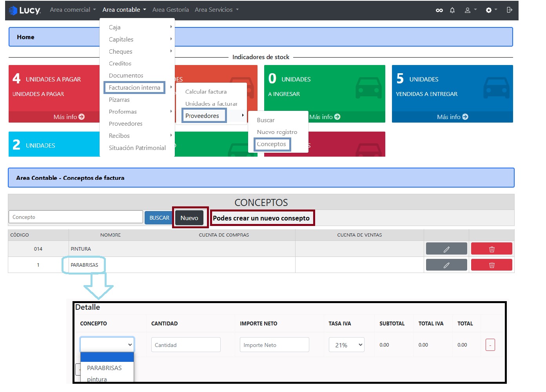
Task: Click the Importe Neto input field
Action: pyautogui.click(x=274, y=345)
